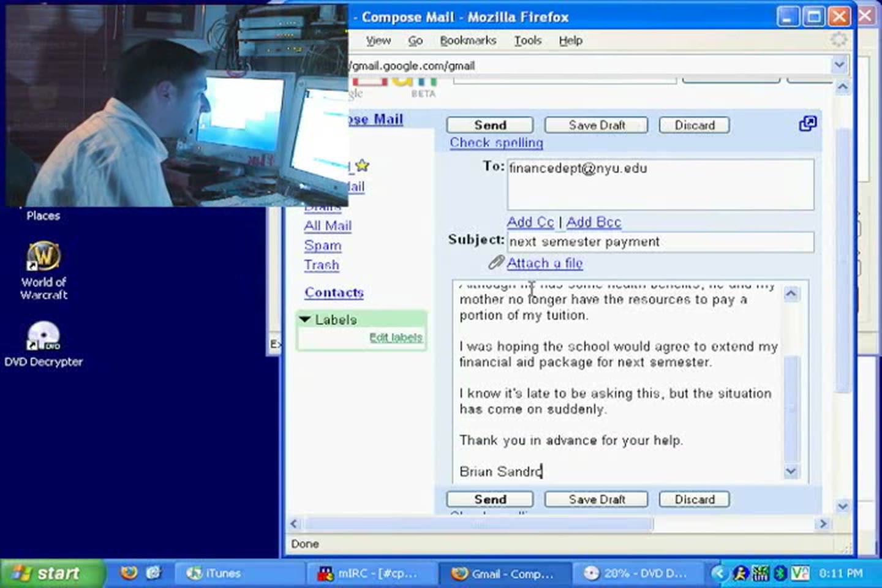Open the Go menu
The height and width of the screenshot is (588, 882).
coord(415,40)
